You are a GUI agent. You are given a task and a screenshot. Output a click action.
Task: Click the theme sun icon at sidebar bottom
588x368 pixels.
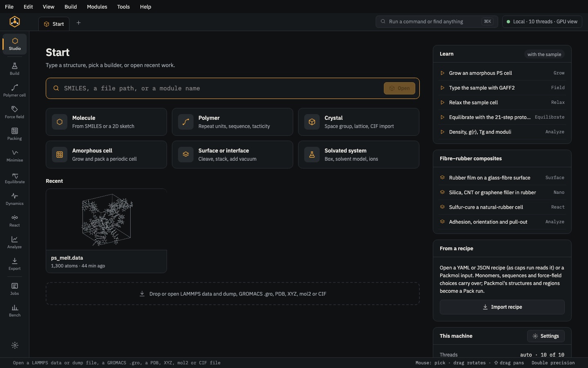click(15, 346)
